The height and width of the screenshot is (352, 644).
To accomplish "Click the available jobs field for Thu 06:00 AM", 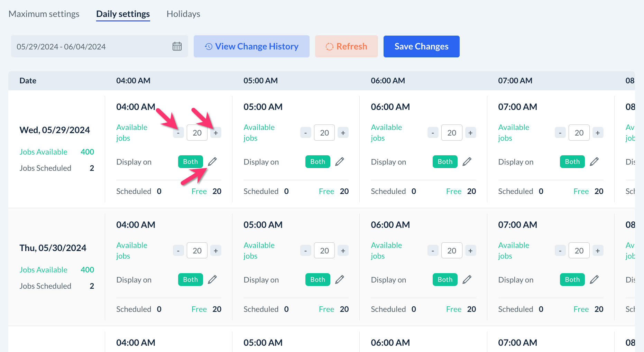I will (452, 251).
